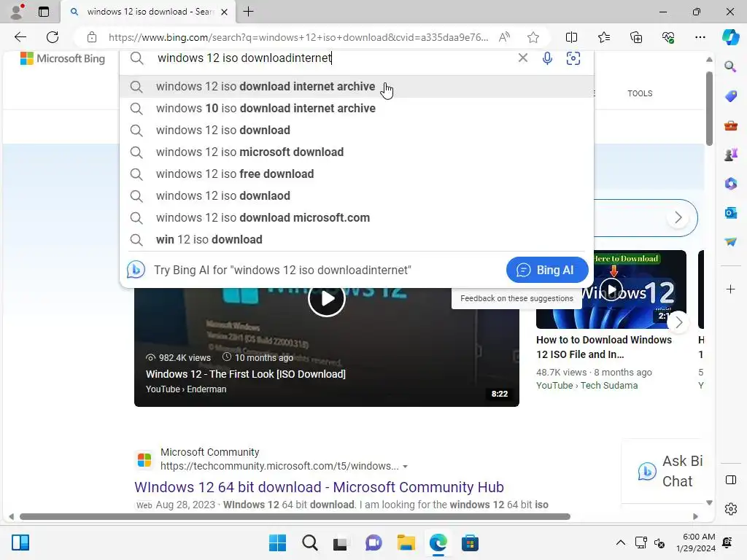Open sidebar Drop paper-plane icon
This screenshot has height=560, width=747.
pos(730,242)
